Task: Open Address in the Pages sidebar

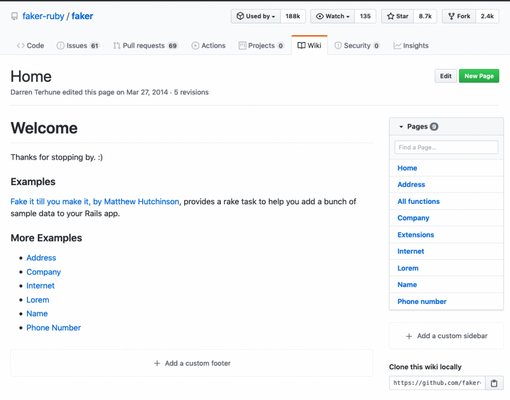Action: pos(411,185)
